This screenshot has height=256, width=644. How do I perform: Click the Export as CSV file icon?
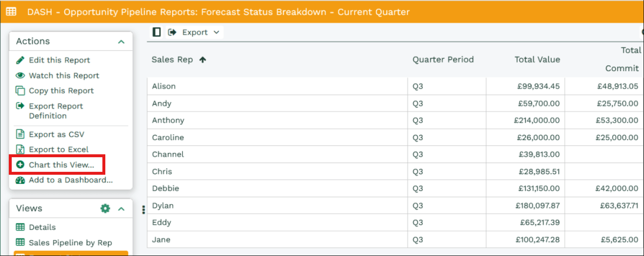tap(20, 134)
